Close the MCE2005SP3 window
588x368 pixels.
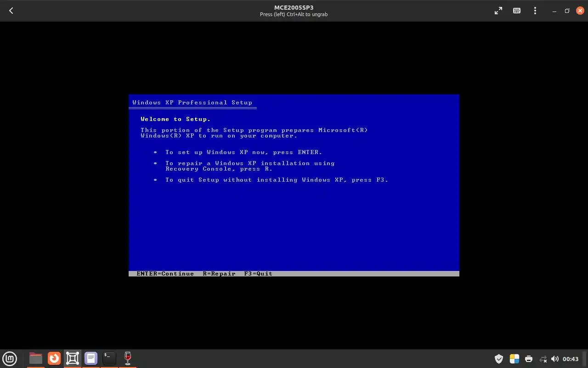point(580,11)
